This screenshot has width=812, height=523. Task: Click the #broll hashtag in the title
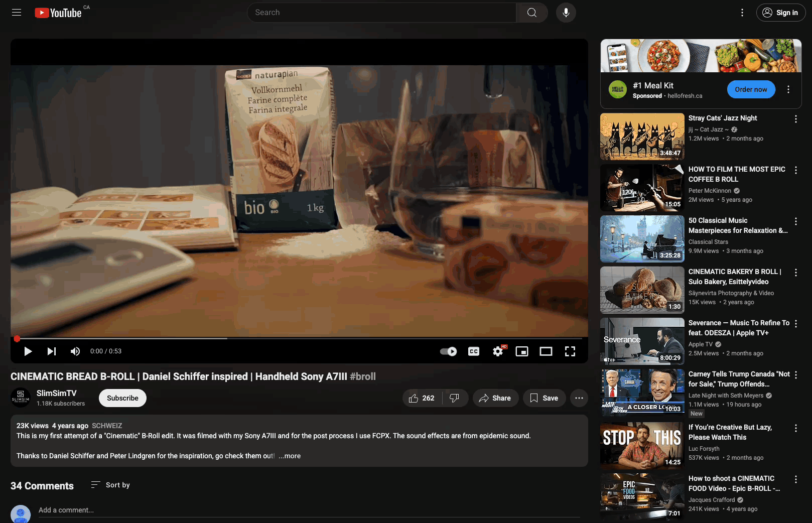tap(363, 376)
